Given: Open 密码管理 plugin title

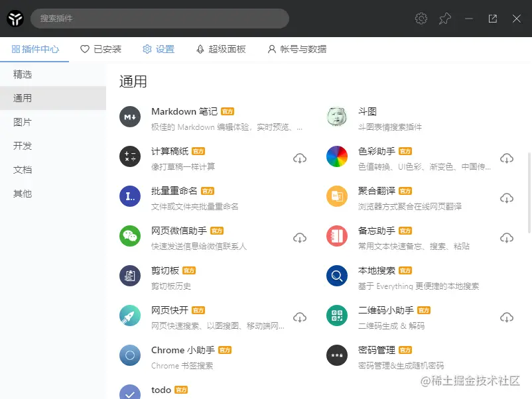Looking at the screenshot, I should pos(377,350).
